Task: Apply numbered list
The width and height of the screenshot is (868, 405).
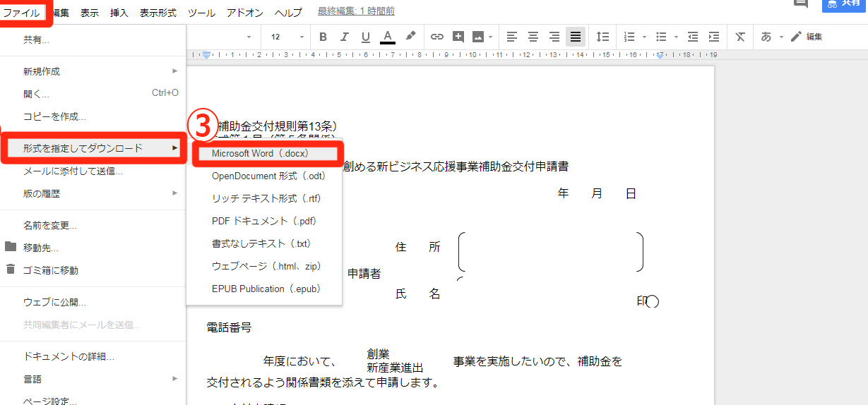Action: (x=629, y=37)
